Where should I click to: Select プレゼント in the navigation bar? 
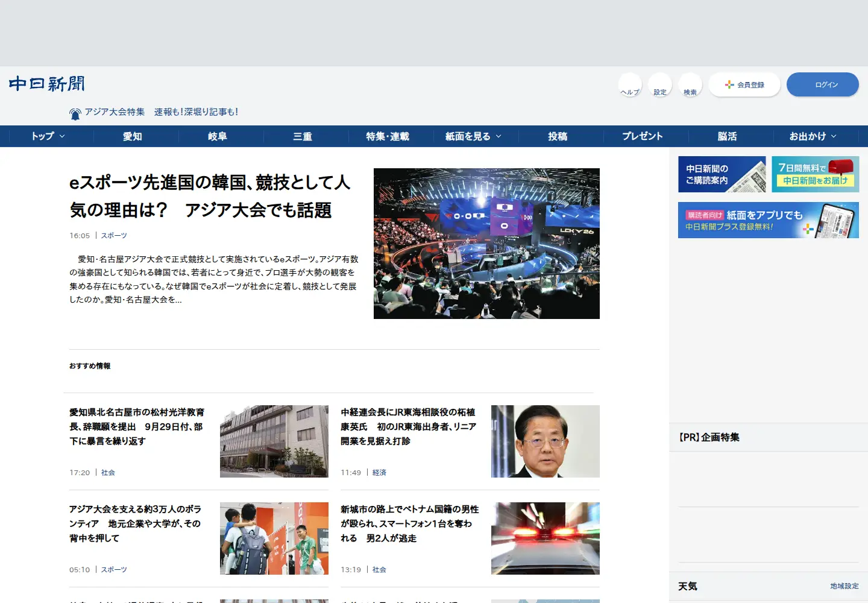pos(643,136)
